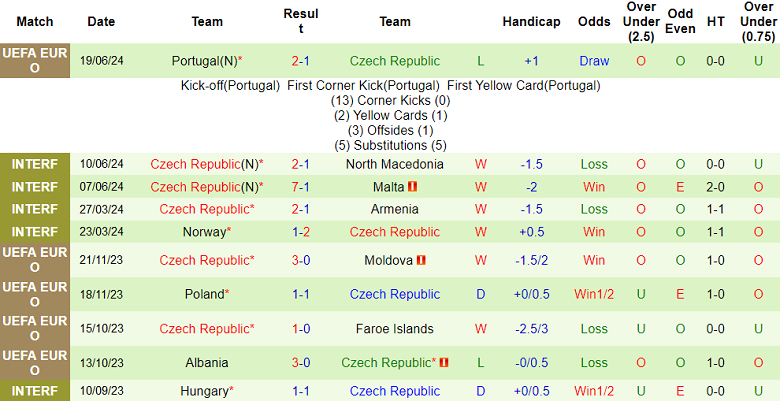
Task: Open the Norway team link
Action: (x=204, y=232)
